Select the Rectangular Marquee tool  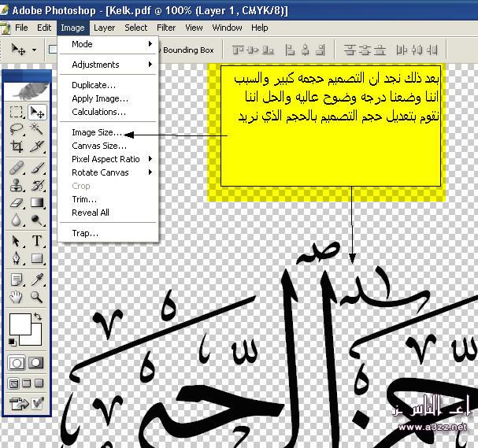[x=17, y=112]
